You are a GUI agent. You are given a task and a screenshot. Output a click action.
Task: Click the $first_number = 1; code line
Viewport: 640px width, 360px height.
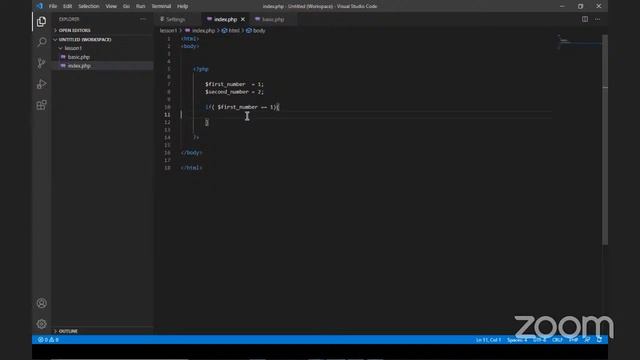point(234,84)
